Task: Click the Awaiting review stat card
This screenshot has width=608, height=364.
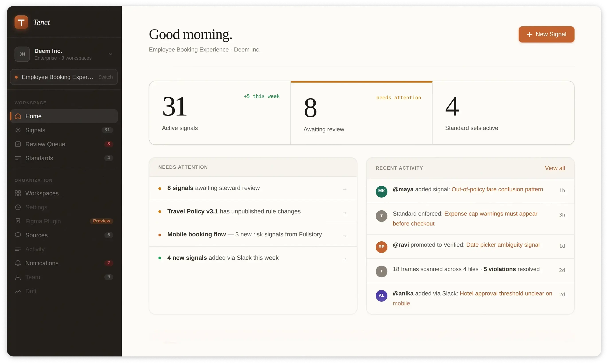Action: (361, 113)
